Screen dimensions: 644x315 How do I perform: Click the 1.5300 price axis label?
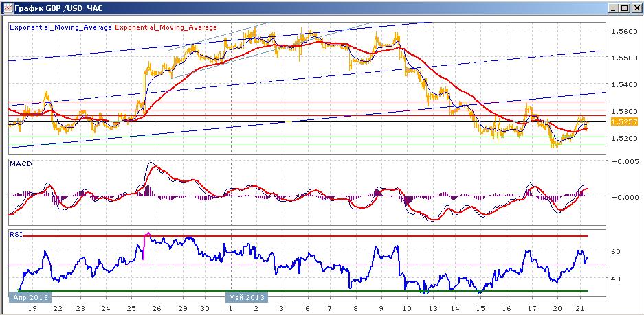[623, 111]
